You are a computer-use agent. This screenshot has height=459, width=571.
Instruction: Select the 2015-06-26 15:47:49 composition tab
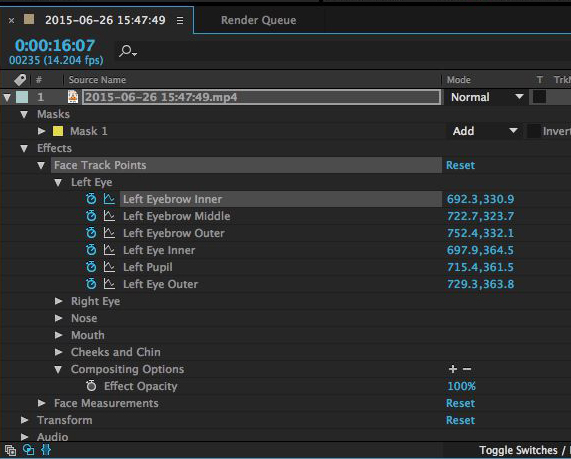(x=105, y=20)
